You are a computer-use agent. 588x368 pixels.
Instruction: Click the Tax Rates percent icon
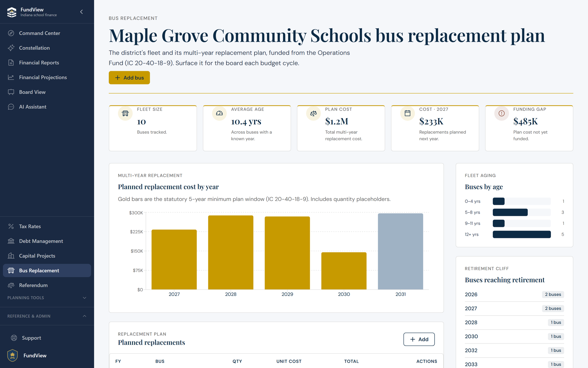(11, 226)
